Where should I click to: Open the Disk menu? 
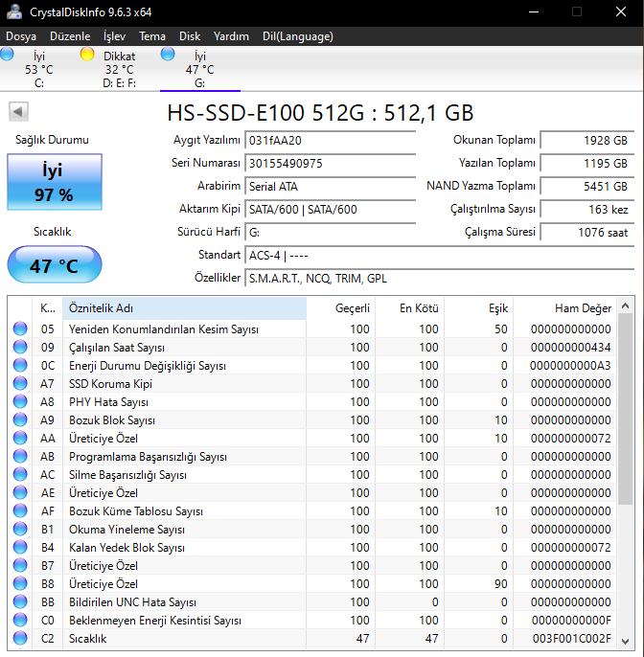[x=190, y=36]
